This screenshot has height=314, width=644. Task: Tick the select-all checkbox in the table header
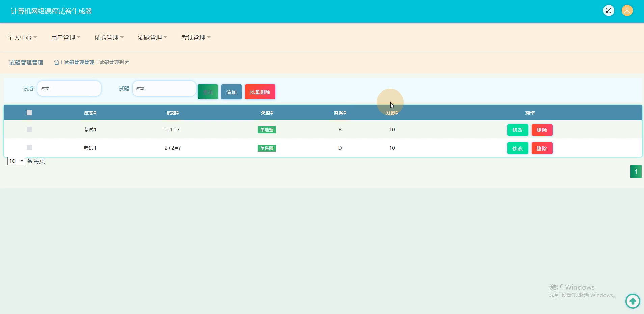coord(29,113)
